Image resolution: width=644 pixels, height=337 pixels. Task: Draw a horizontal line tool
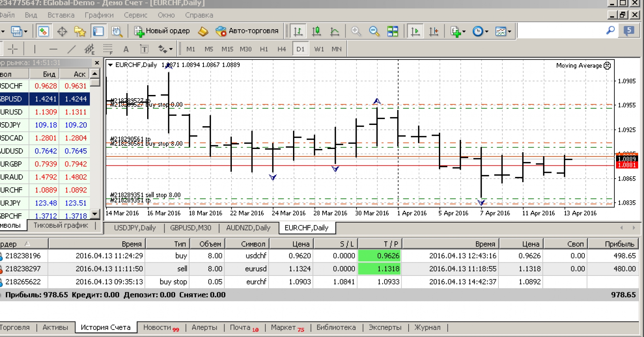53,49
